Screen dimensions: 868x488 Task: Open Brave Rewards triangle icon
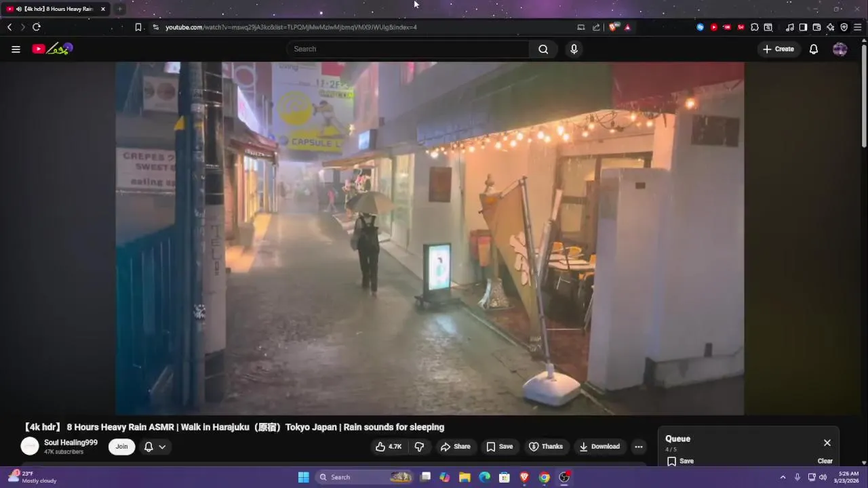click(627, 27)
